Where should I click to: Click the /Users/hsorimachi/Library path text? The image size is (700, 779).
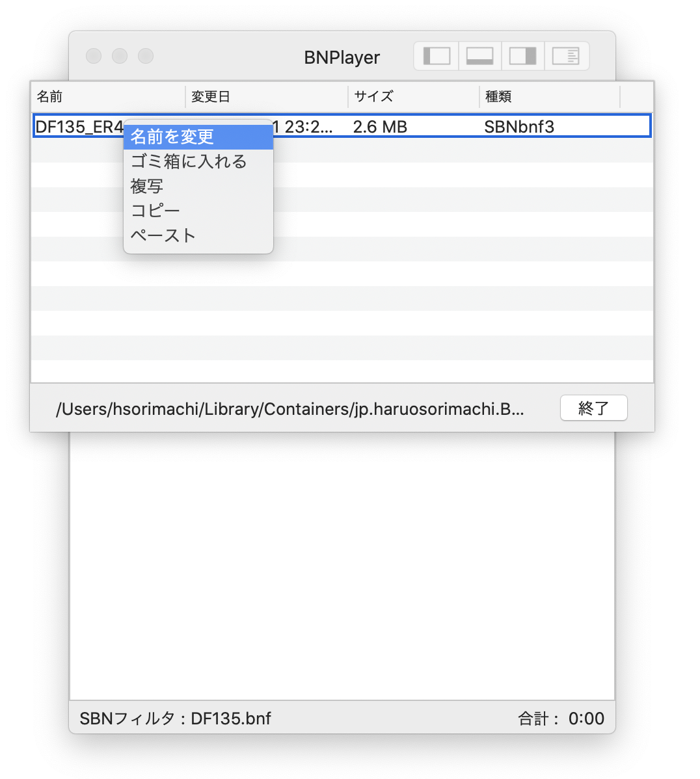click(289, 409)
